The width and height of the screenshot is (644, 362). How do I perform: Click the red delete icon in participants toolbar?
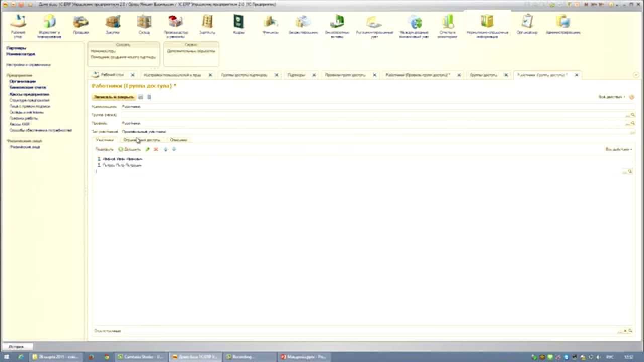coord(156,149)
